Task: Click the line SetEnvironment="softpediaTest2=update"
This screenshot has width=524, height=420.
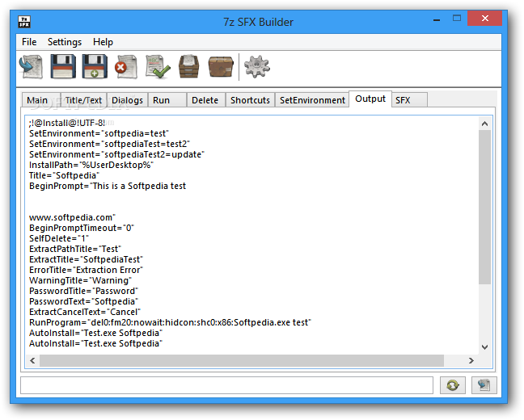Action: pyautogui.click(x=116, y=154)
